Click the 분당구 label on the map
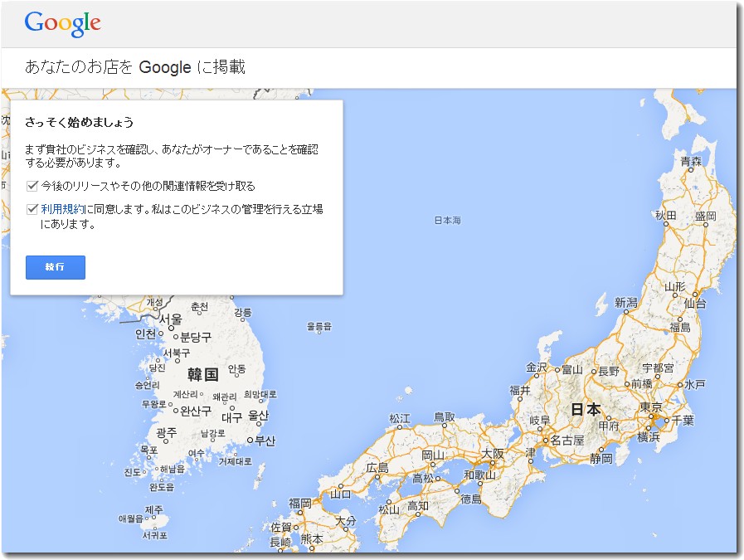Screen dimensions: 744x560 point(196,337)
